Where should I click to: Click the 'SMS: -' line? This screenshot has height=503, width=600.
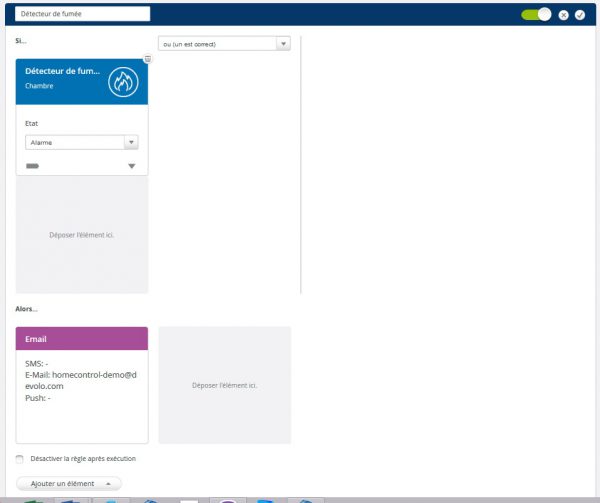pos(37,363)
